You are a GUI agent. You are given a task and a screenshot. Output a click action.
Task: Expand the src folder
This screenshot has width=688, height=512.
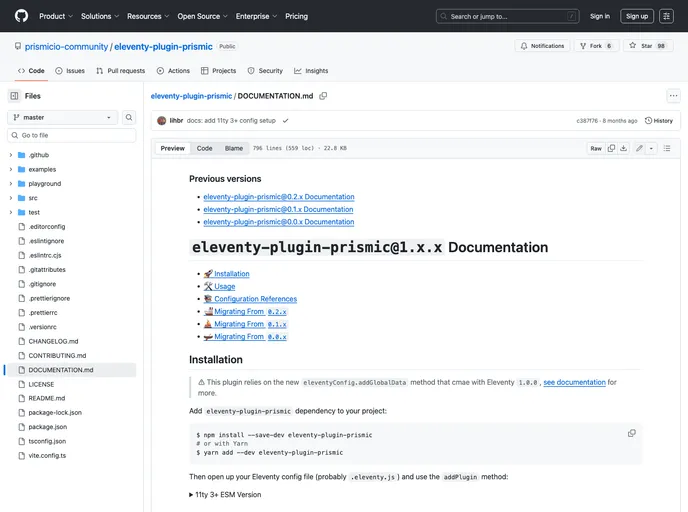(x=11, y=198)
